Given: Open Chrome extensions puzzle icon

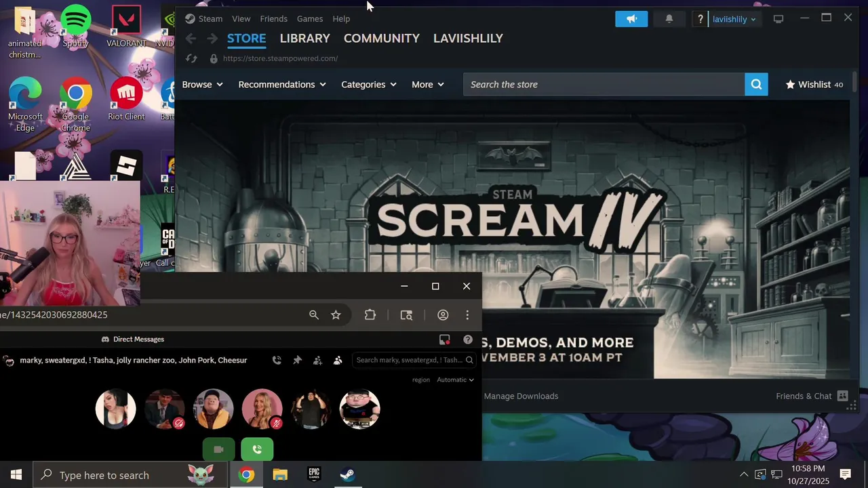Looking at the screenshot, I should point(370,314).
